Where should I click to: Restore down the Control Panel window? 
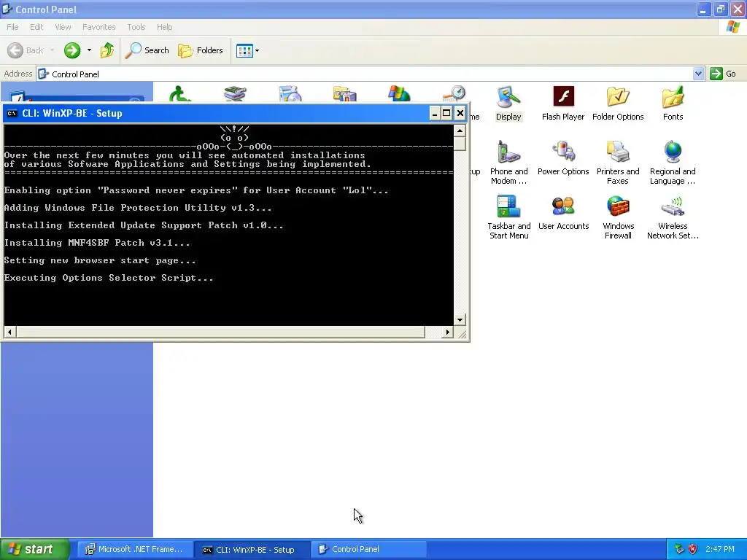click(720, 9)
